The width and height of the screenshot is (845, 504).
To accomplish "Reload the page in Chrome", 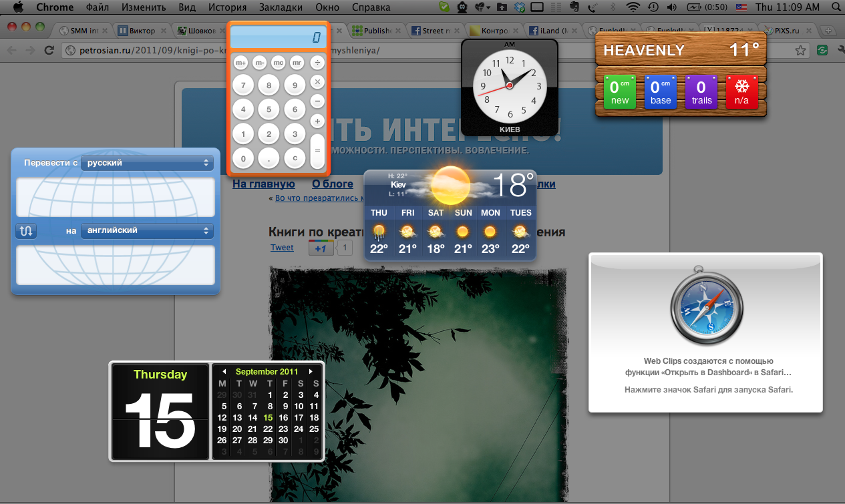I will click(49, 50).
